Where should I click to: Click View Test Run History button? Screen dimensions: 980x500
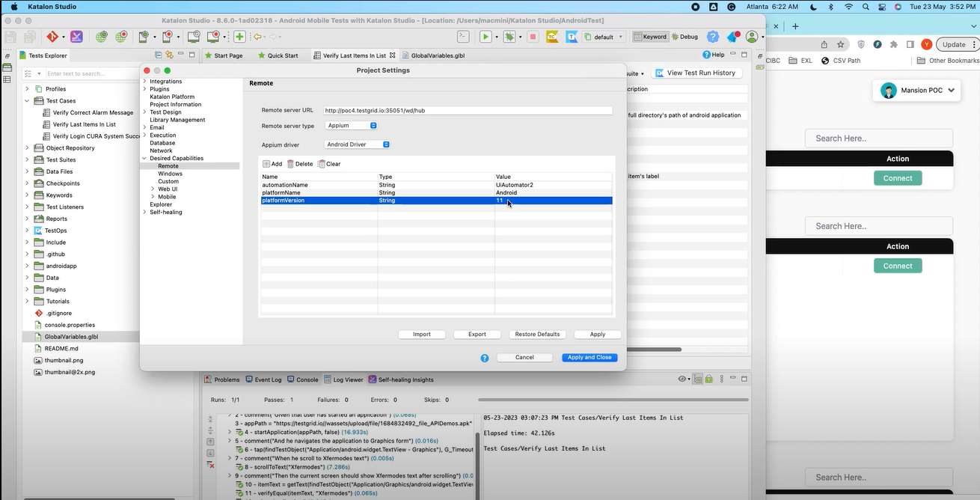coord(696,73)
